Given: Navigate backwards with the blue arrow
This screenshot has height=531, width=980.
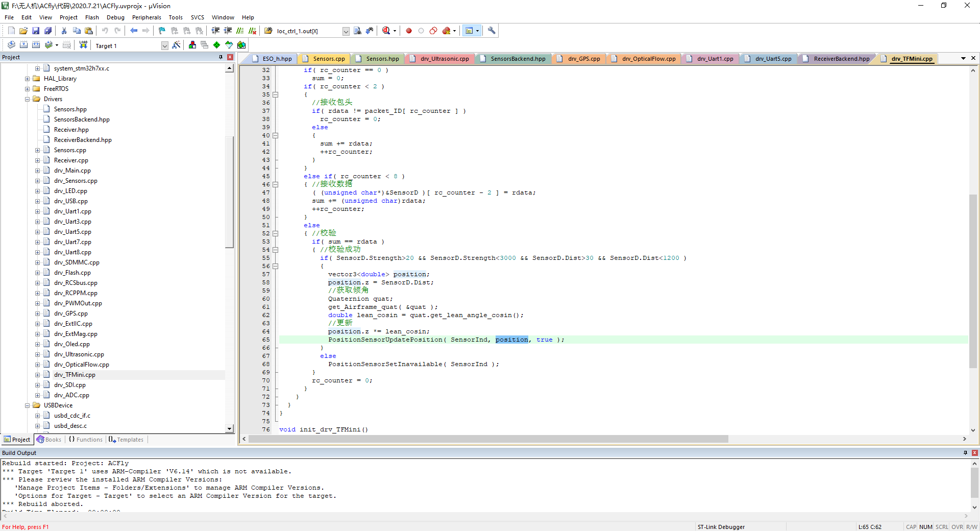Looking at the screenshot, I should pos(134,31).
